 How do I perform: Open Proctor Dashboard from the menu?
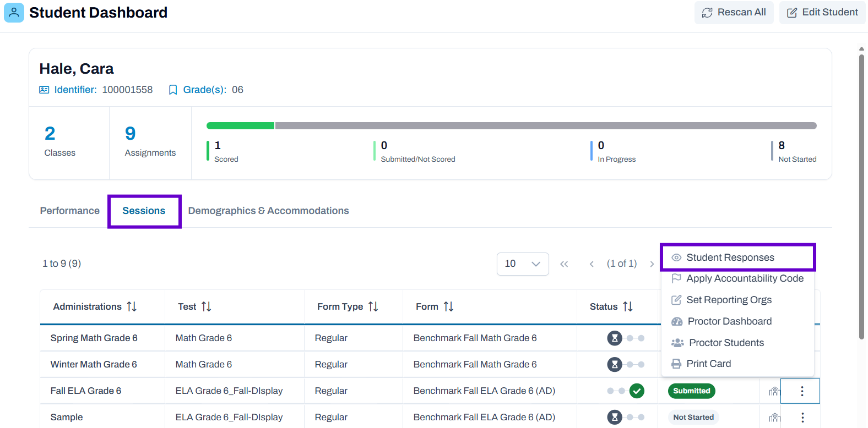point(737,321)
